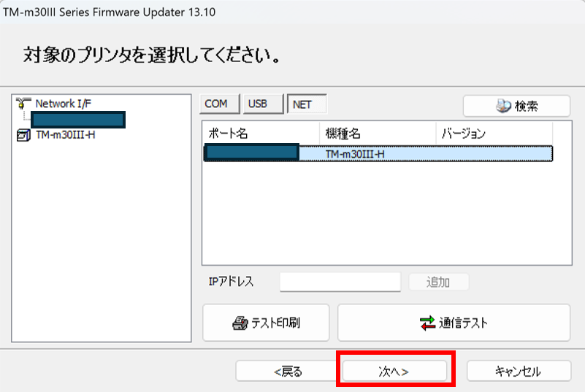585x392 pixels.
Task: Select the TM-m30III-H row in printer list
Action: click(378, 154)
